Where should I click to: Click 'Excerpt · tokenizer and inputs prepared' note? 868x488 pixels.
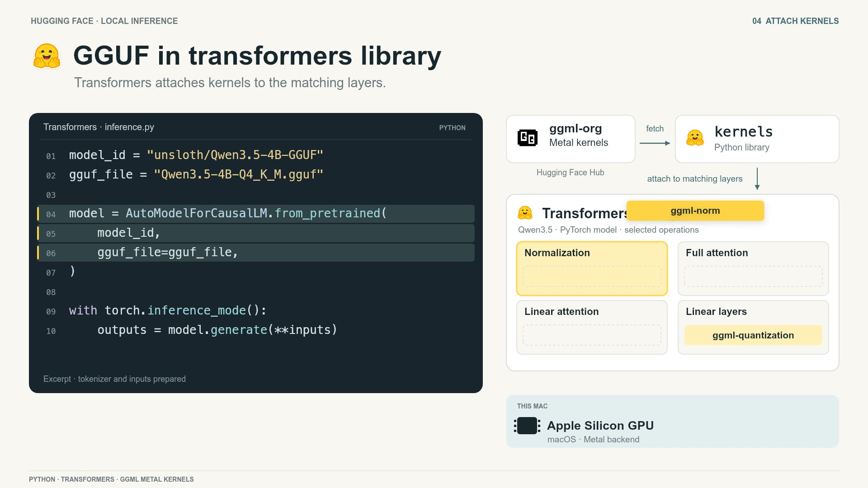pos(114,379)
